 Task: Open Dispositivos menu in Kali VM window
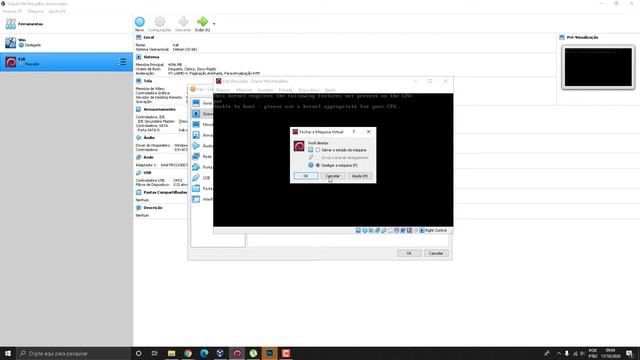[x=309, y=90]
